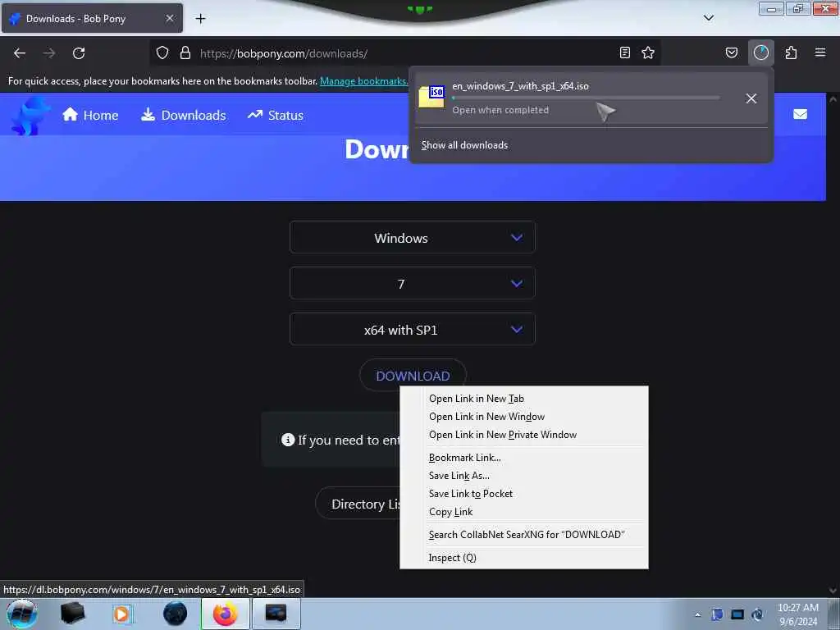Click the volume tray icon

(758, 614)
